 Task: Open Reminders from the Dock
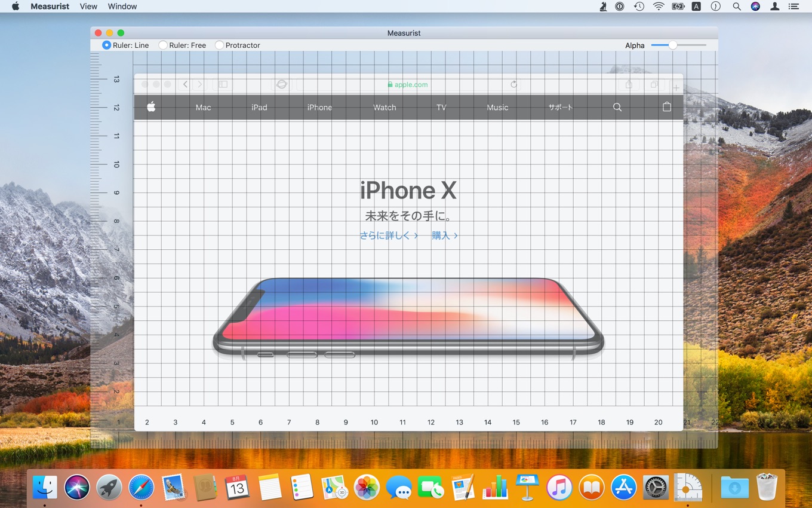coord(302,488)
